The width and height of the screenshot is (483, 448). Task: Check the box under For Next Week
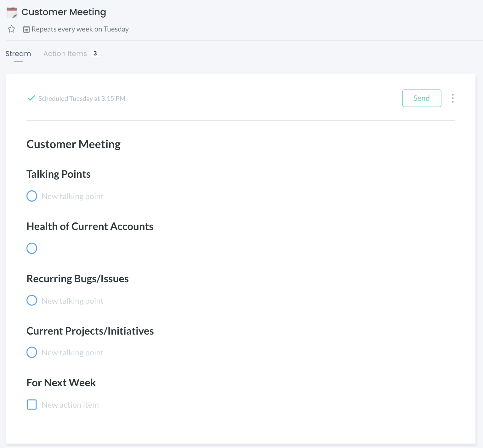click(x=32, y=405)
